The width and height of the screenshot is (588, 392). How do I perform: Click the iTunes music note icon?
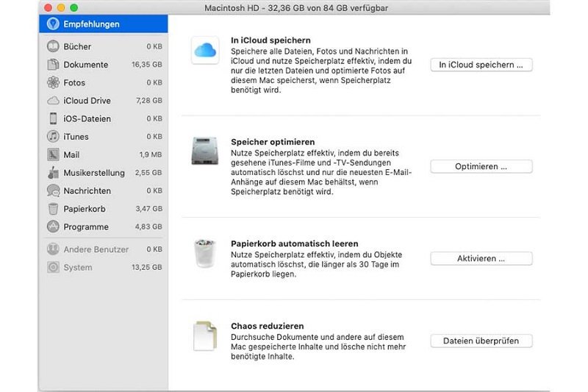pos(53,136)
